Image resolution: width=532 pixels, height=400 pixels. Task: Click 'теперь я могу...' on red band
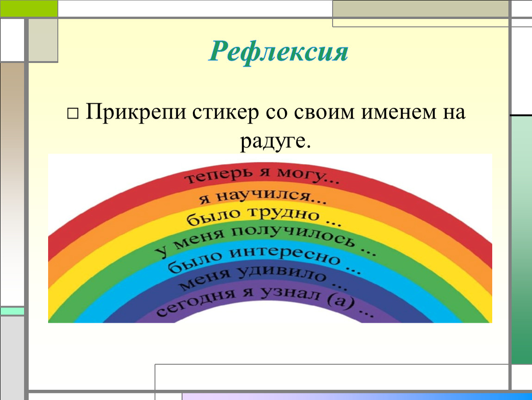tap(261, 175)
